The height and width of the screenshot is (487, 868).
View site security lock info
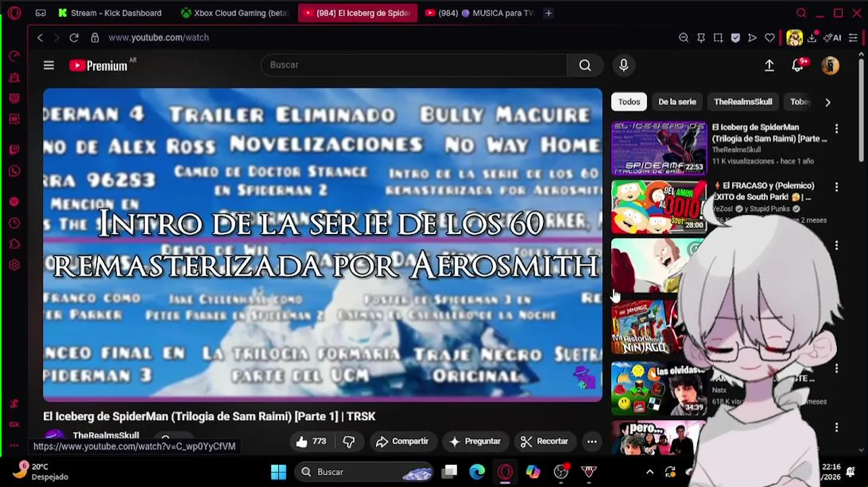[x=95, y=38]
